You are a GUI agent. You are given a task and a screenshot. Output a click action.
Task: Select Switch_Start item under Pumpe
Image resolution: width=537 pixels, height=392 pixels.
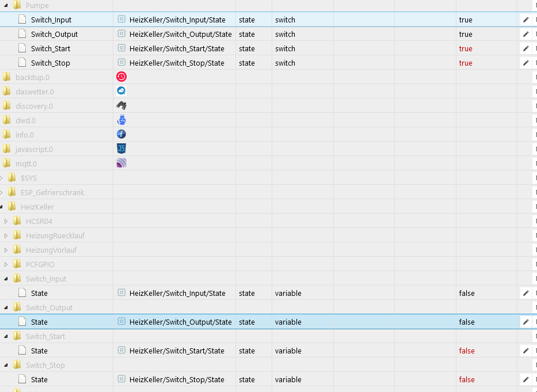50,49
